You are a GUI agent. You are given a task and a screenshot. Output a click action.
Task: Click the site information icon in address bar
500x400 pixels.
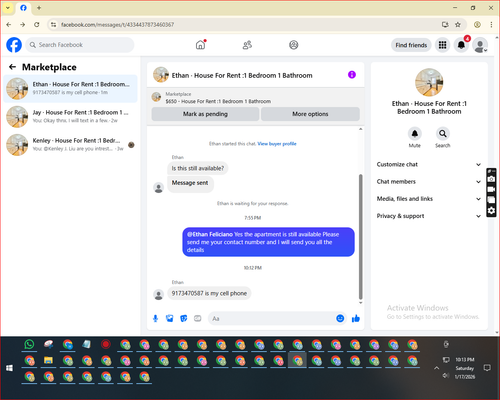pyautogui.click(x=53, y=25)
